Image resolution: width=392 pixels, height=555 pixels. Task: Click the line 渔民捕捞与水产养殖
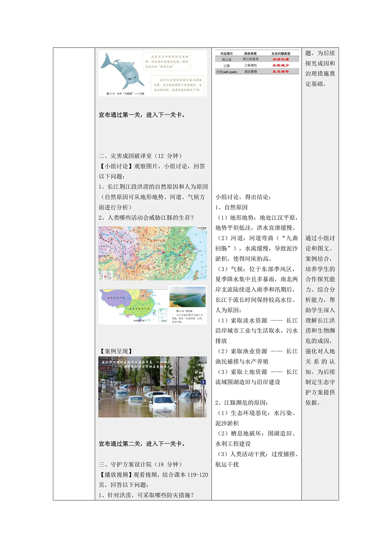click(x=242, y=361)
